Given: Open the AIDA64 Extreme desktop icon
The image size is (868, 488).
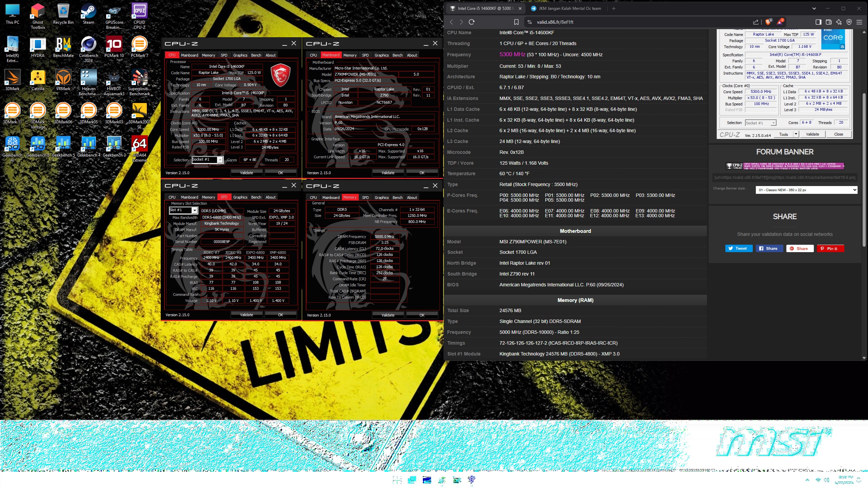Looking at the screenshot, I should tap(139, 149).
